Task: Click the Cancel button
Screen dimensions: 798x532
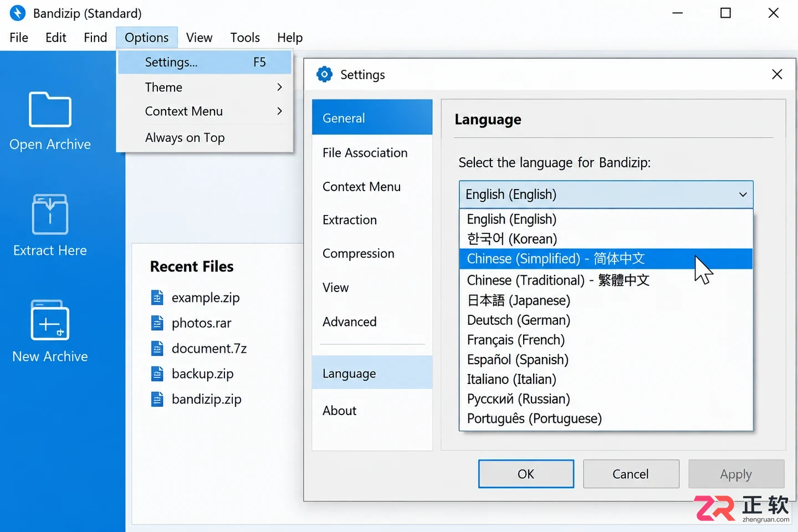Action: (x=631, y=474)
